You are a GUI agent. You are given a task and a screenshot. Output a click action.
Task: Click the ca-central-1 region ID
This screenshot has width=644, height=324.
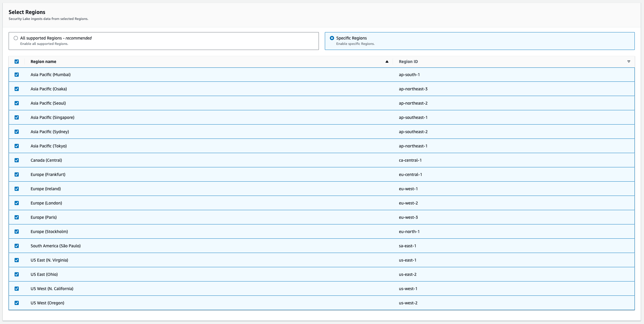coord(410,160)
